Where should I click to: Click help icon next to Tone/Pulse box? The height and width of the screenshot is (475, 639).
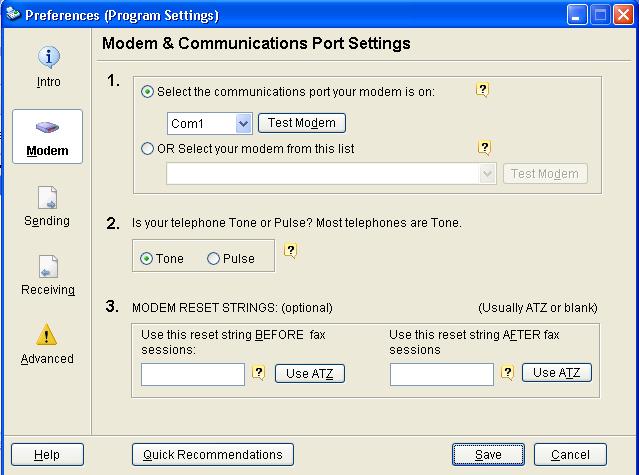coord(290,251)
